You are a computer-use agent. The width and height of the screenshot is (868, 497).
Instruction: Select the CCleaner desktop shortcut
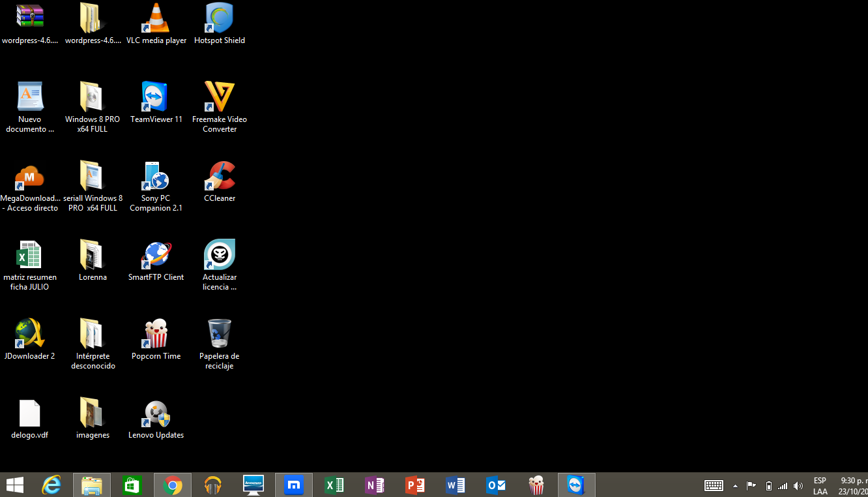click(x=219, y=176)
